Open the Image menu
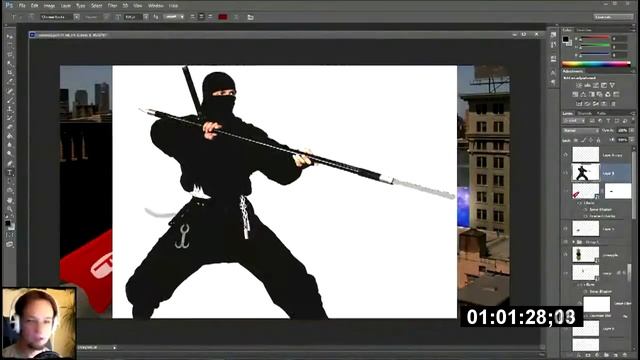The width and height of the screenshot is (640, 360). coord(49,6)
